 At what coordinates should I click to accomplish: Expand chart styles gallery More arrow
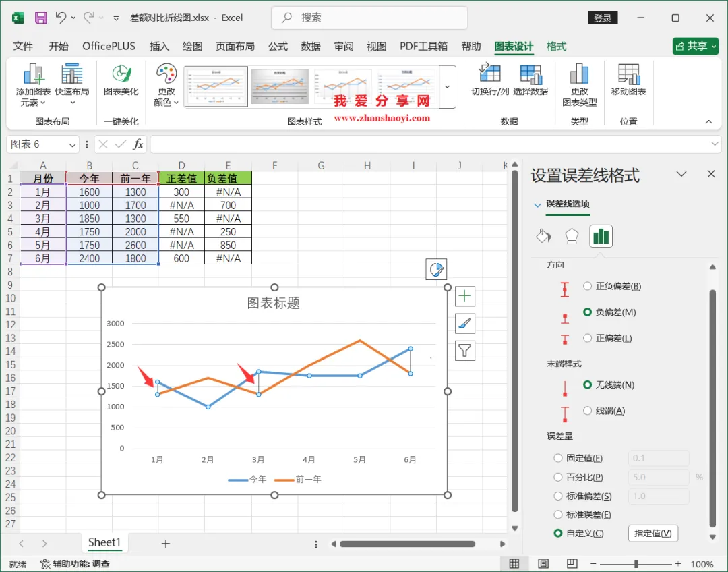coord(447,86)
